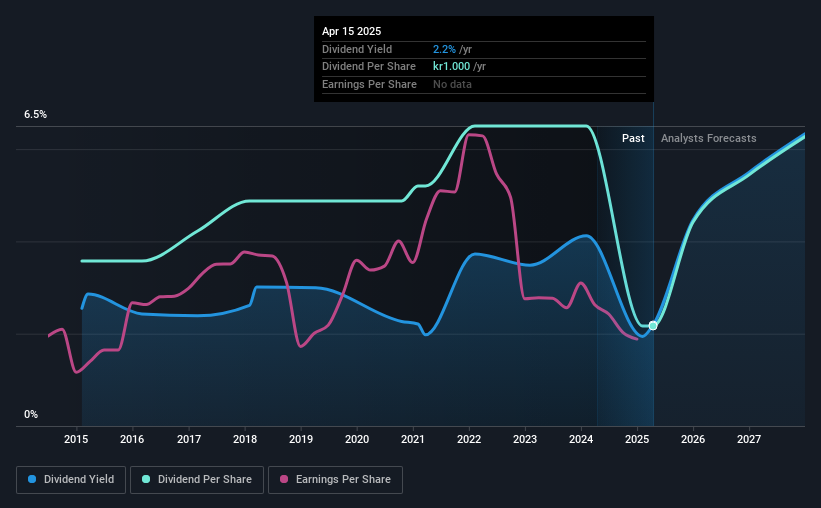Click the 6.5% y-axis label

[x=35, y=115]
